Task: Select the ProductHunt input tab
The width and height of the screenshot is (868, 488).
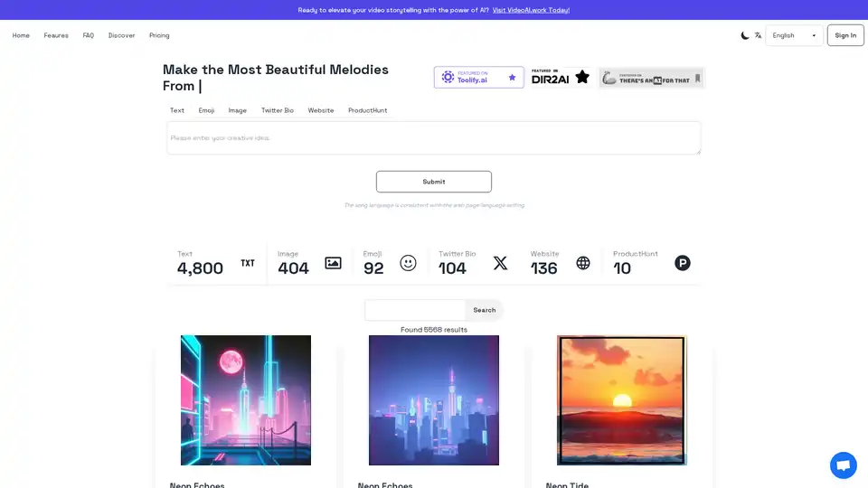Action: (367, 110)
